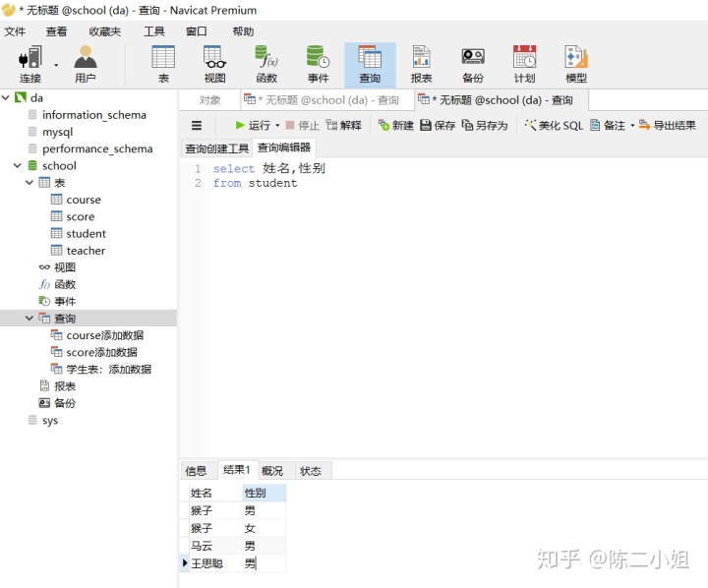Switch to the 对象 objects tab

[210, 100]
